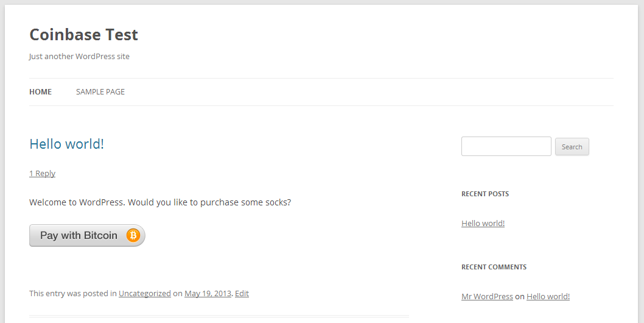Click the RECENT COMMENTS heading
This screenshot has height=323, width=644.
pyautogui.click(x=494, y=267)
